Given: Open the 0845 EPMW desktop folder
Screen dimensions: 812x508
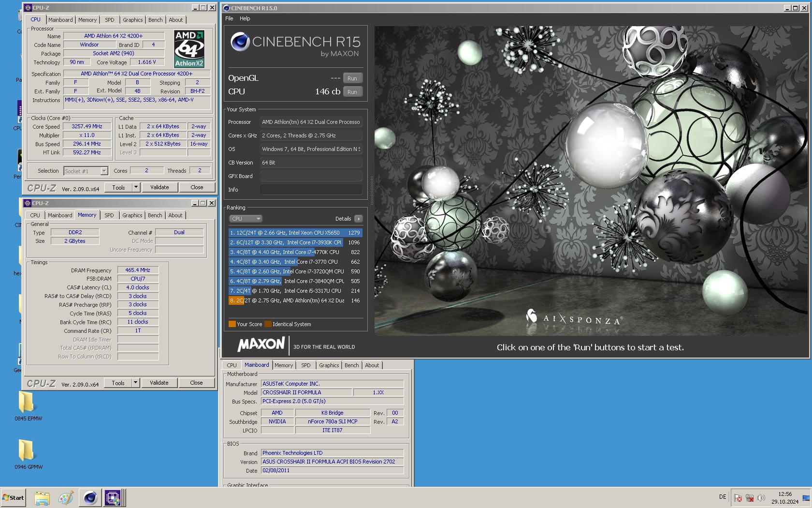Looking at the screenshot, I should [28, 405].
